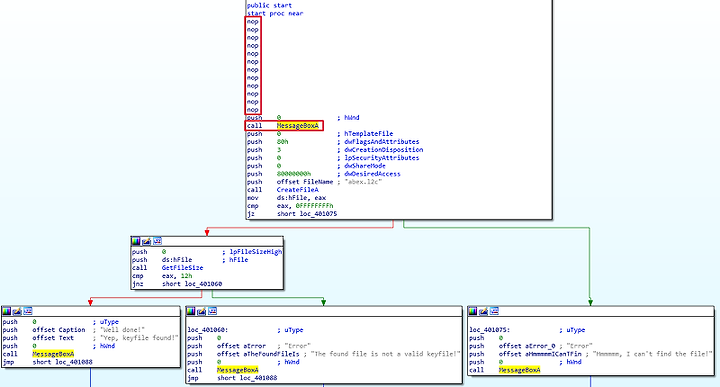
Task: Click the node color icon on GetFileSize block
Action: tap(135, 241)
